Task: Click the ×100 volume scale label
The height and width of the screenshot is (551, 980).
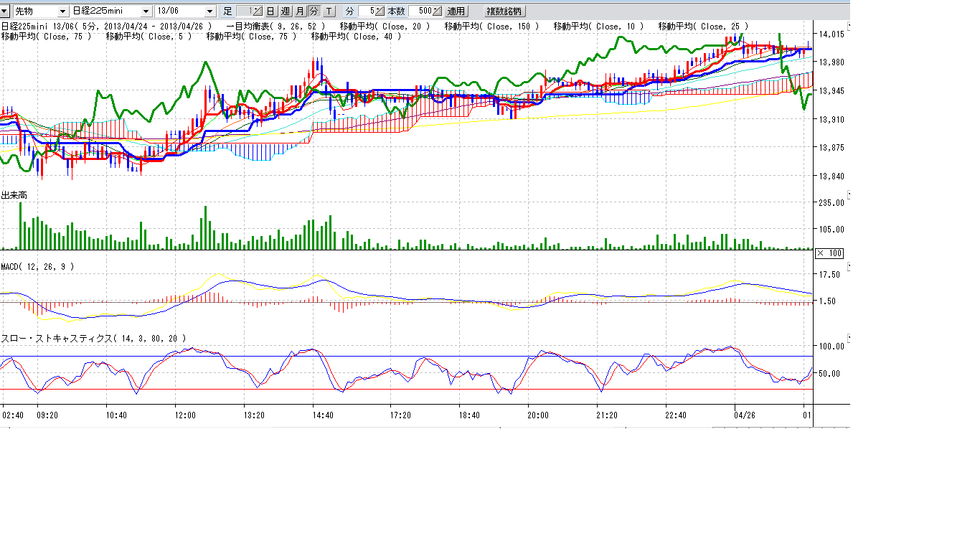Action: (x=830, y=253)
